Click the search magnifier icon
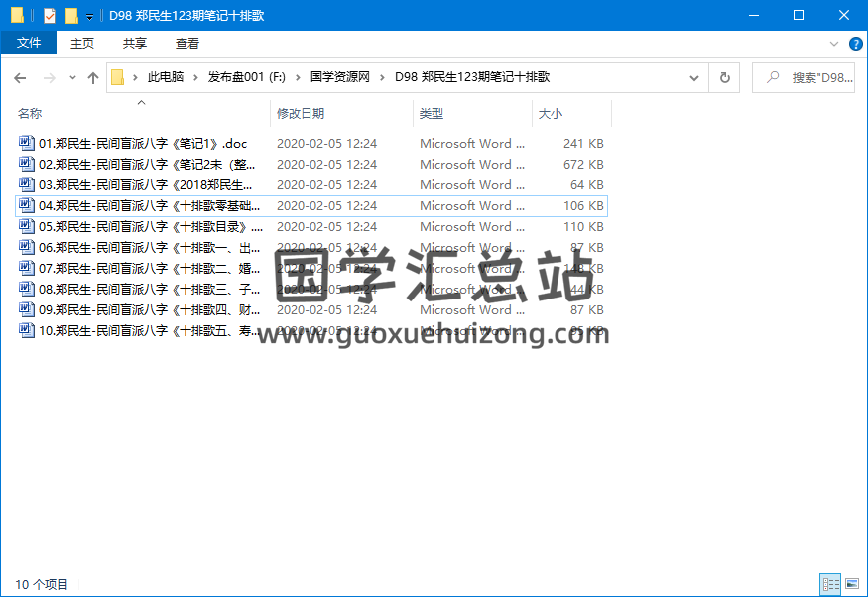The image size is (868, 597). coord(772,77)
